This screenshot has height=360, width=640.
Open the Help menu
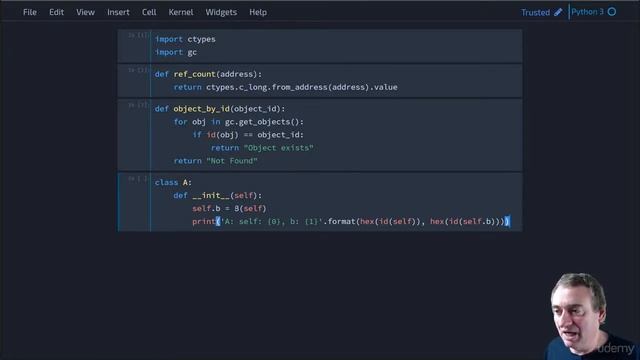(258, 12)
